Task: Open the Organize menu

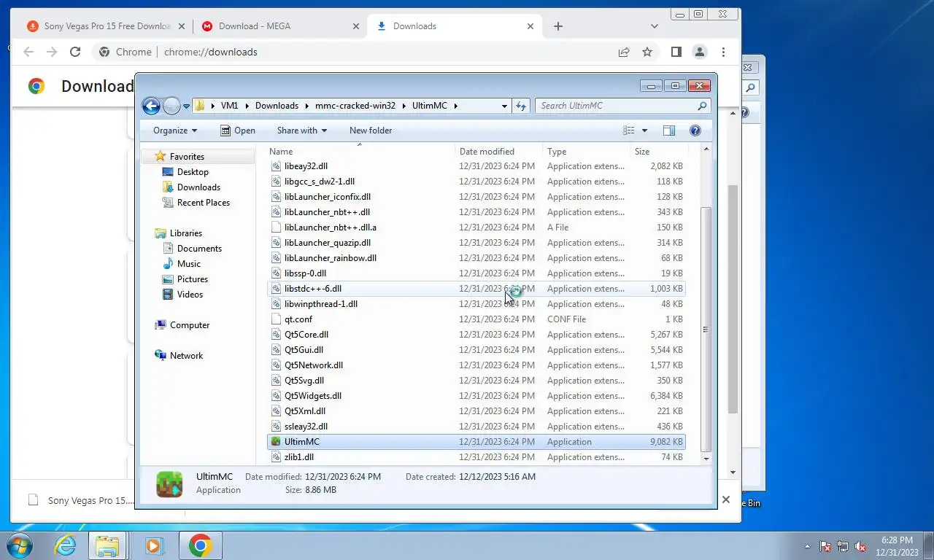Action: tap(175, 131)
